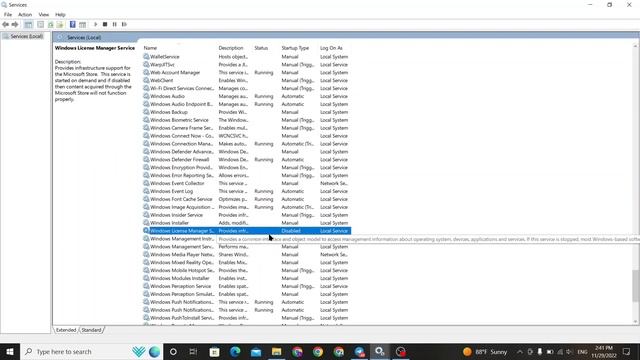Refresh the services list via toolbar icon
The height and width of the screenshot is (360, 640).
[51, 24]
